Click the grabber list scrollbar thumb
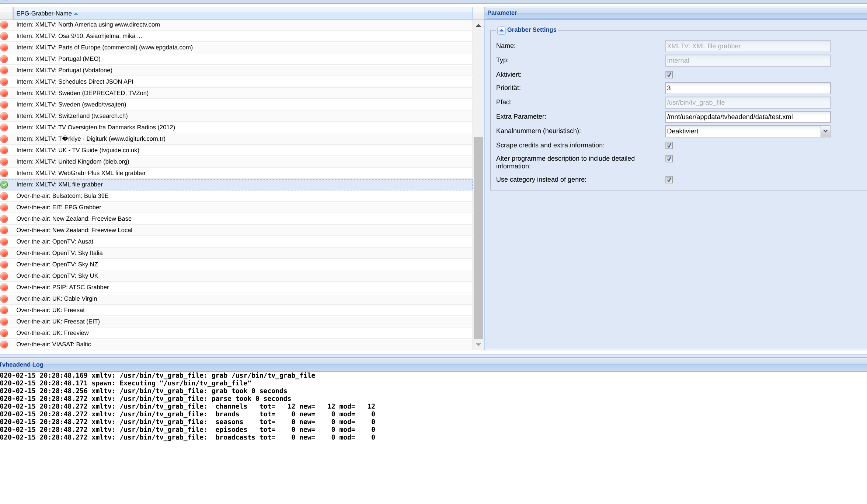The width and height of the screenshot is (867, 504). 478,238
